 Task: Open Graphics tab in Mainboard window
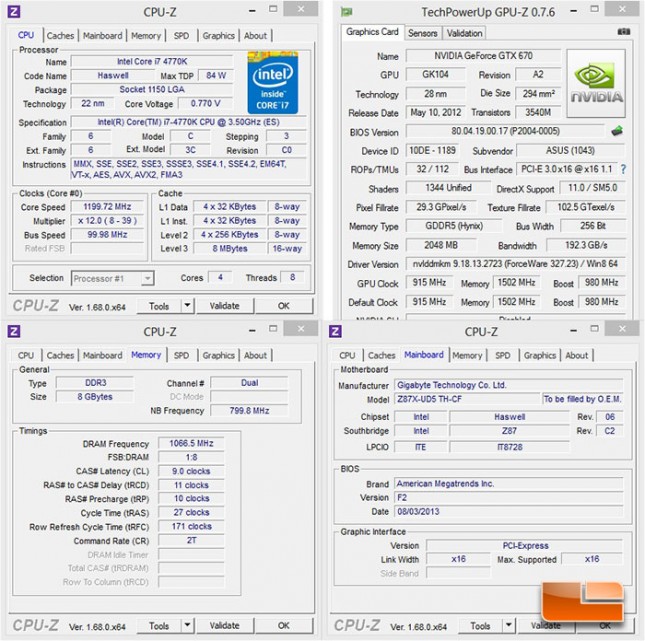[x=540, y=355]
